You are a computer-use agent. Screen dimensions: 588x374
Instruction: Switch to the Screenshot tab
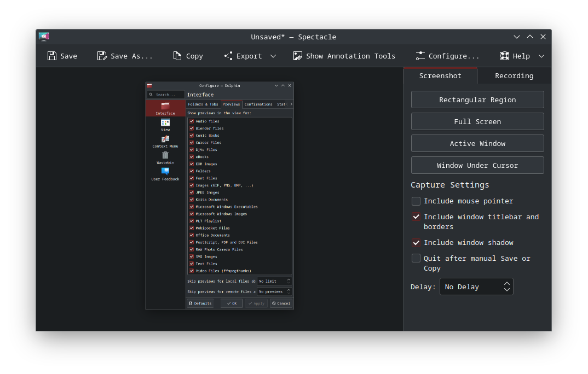pyautogui.click(x=440, y=75)
